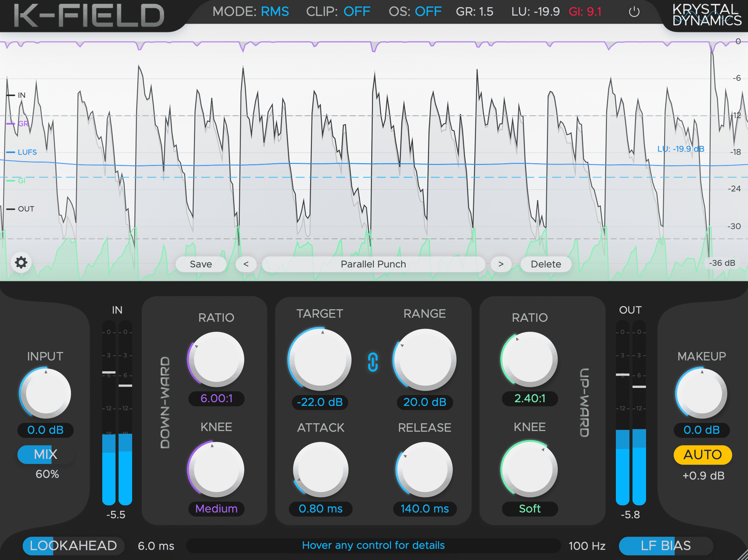Click the LF BIAS slider bar
This screenshot has height=560, width=748.
pos(665,546)
